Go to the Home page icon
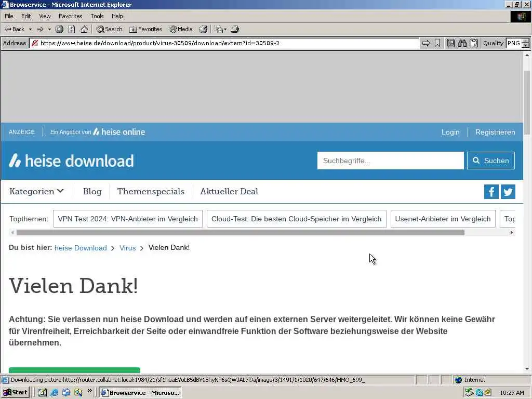The image size is (532, 399). click(84, 29)
